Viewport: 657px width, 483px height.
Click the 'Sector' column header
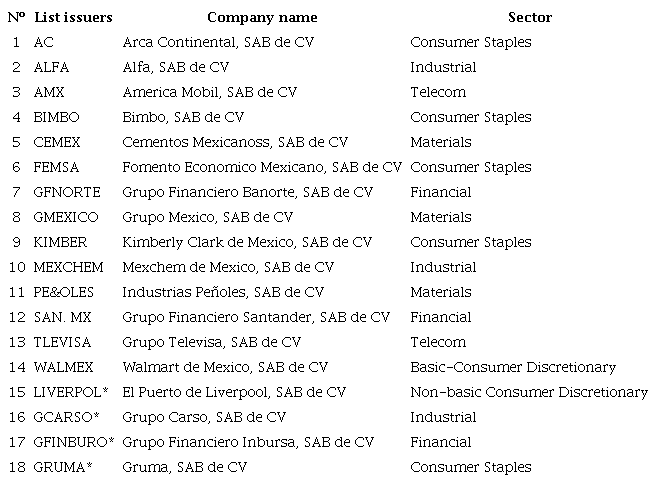(x=529, y=17)
